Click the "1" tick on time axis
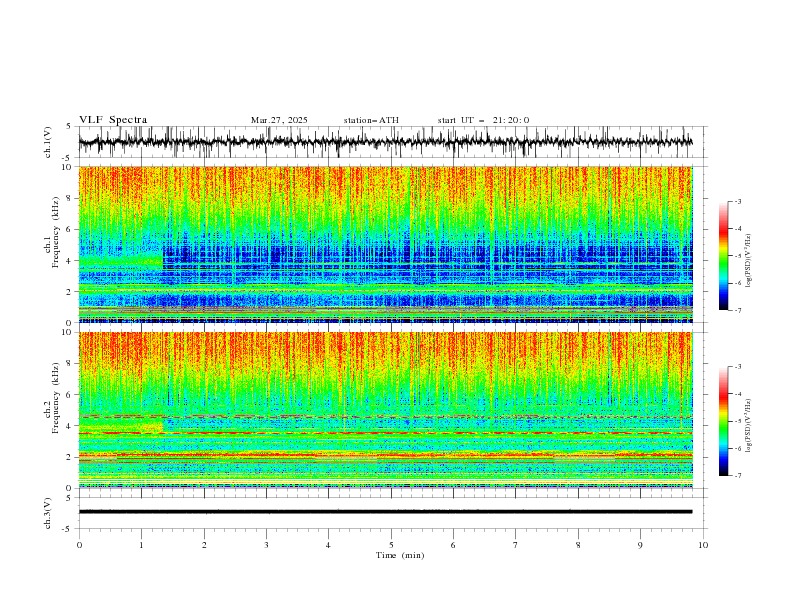Image resolution: width=792 pixels, height=612 pixels. point(141,545)
